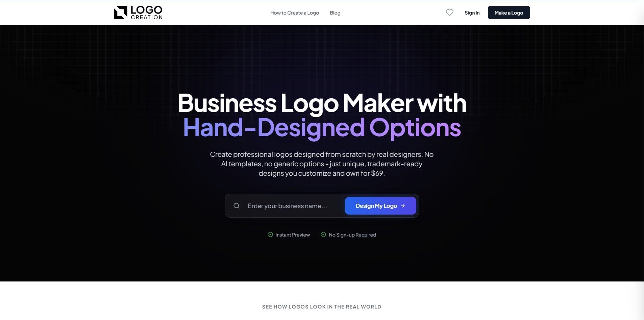Click the Business Logo Maker with headline
Image resolution: width=644 pixels, height=320 pixels.
[x=322, y=103]
